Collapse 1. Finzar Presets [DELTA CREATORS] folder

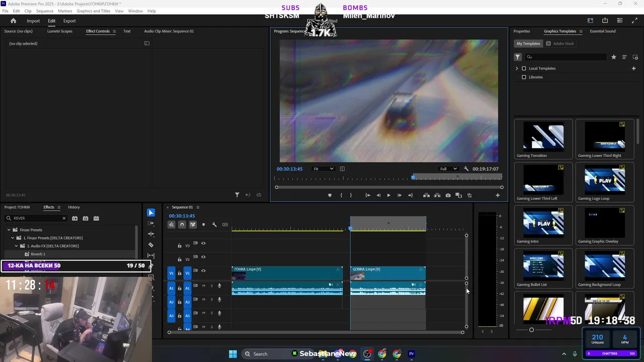coord(13,238)
